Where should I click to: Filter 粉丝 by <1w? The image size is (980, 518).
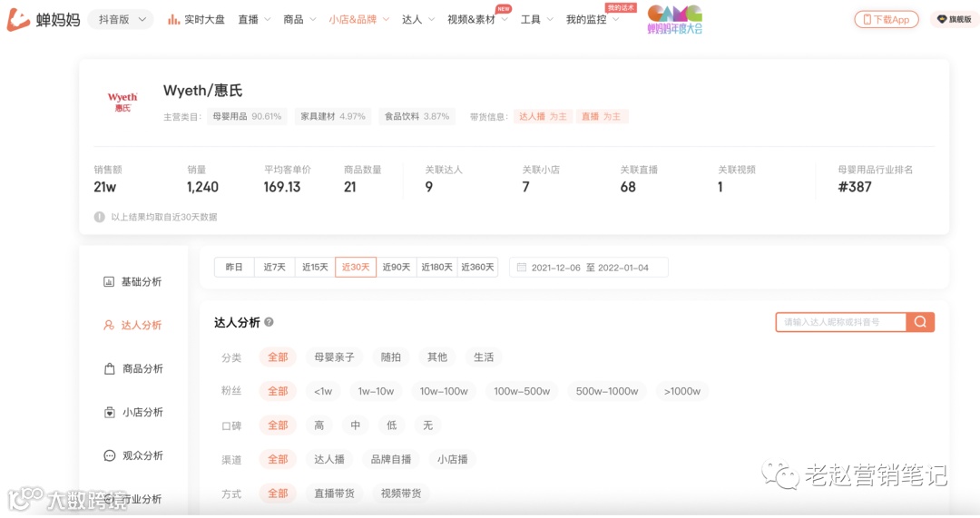pyautogui.click(x=322, y=391)
